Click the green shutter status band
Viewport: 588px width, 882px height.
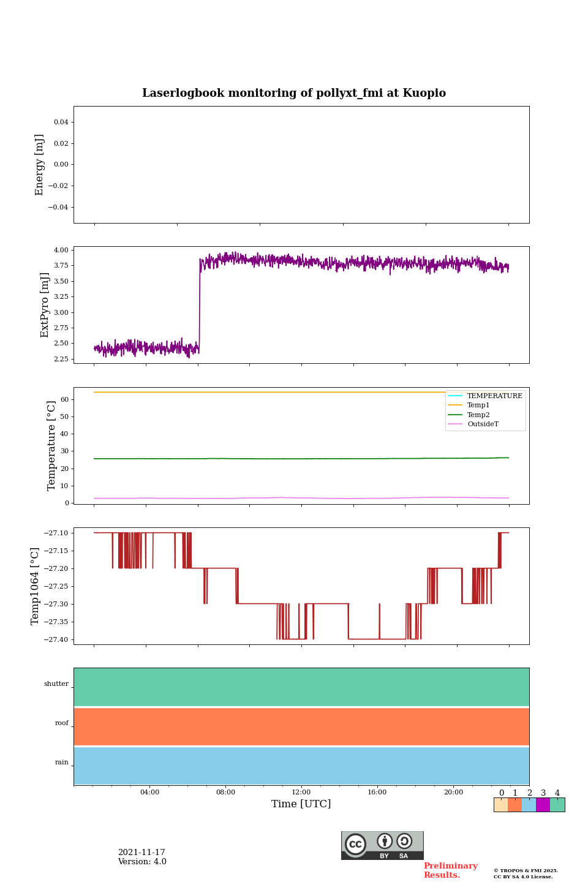point(301,687)
